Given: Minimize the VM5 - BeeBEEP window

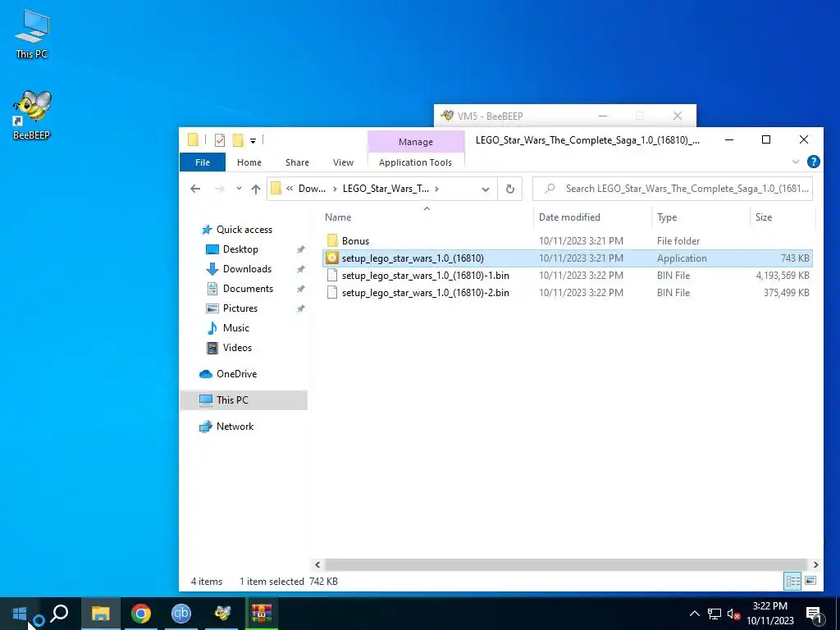Looking at the screenshot, I should click(x=603, y=116).
